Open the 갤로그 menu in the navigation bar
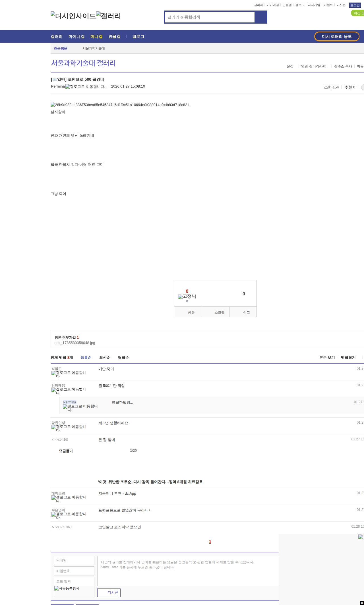The image size is (364, 605). coord(138,37)
